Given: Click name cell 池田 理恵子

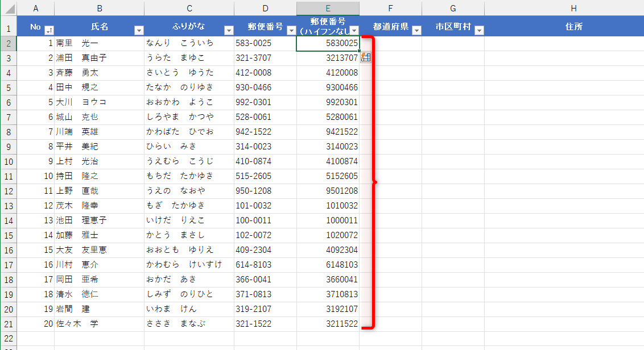Looking at the screenshot, I should (x=100, y=220).
